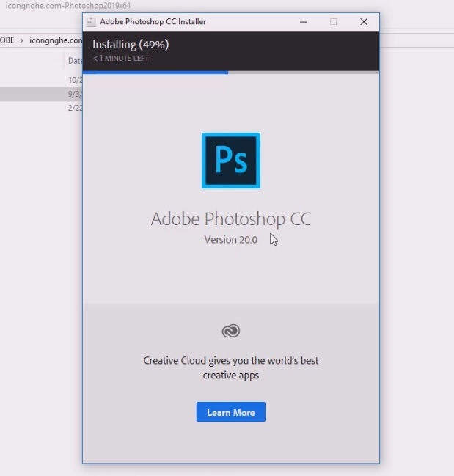This screenshot has width=454, height=476.
Task: Click the icongnghe.com breadcrumb in File Explorer
Action: point(56,40)
